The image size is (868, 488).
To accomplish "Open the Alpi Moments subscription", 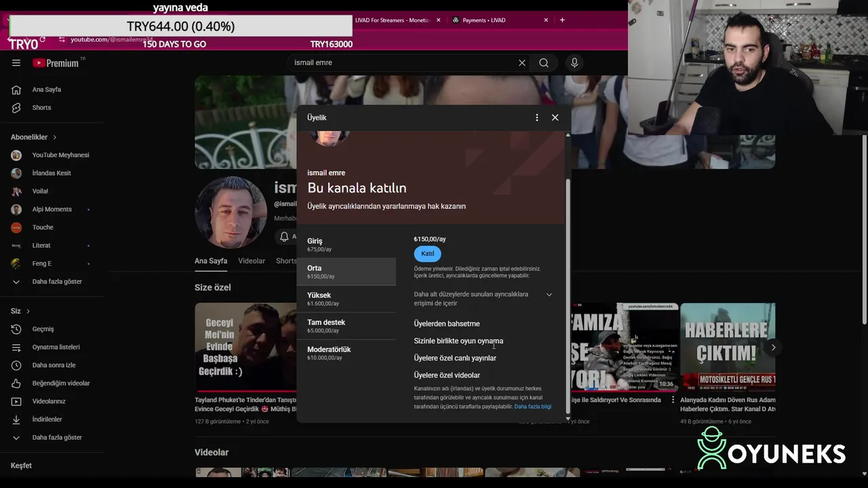I will (52, 209).
